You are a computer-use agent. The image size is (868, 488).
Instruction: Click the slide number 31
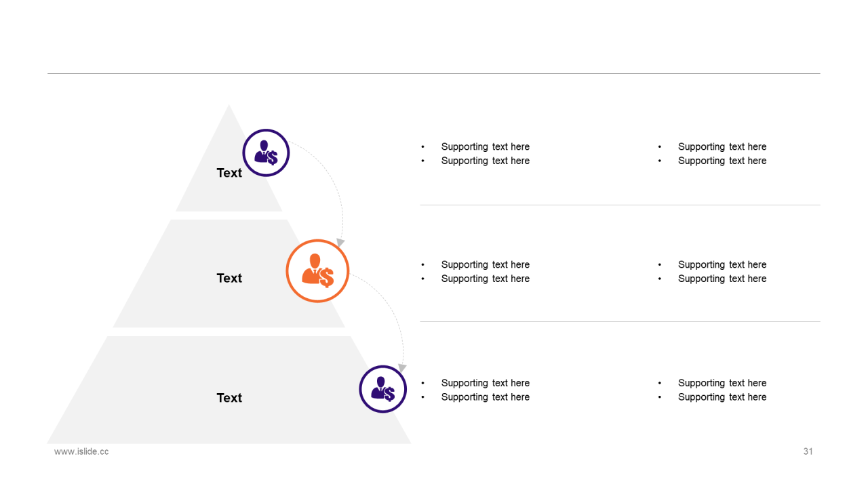click(808, 451)
